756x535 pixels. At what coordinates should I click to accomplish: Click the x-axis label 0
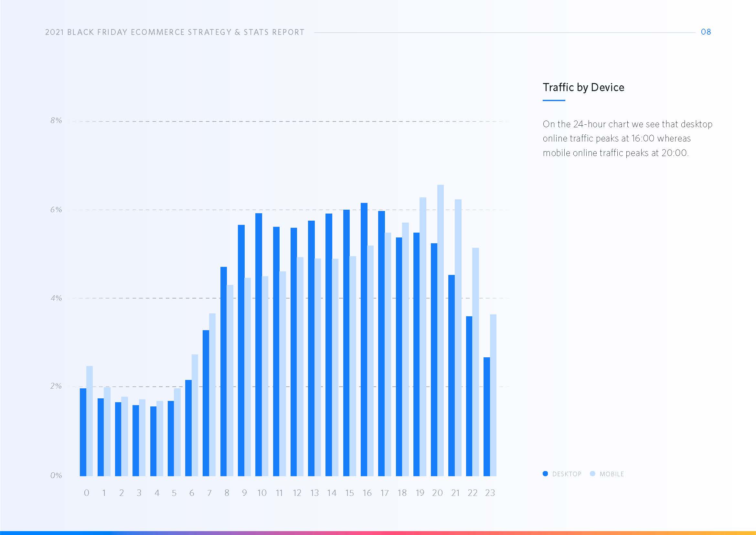click(x=86, y=493)
